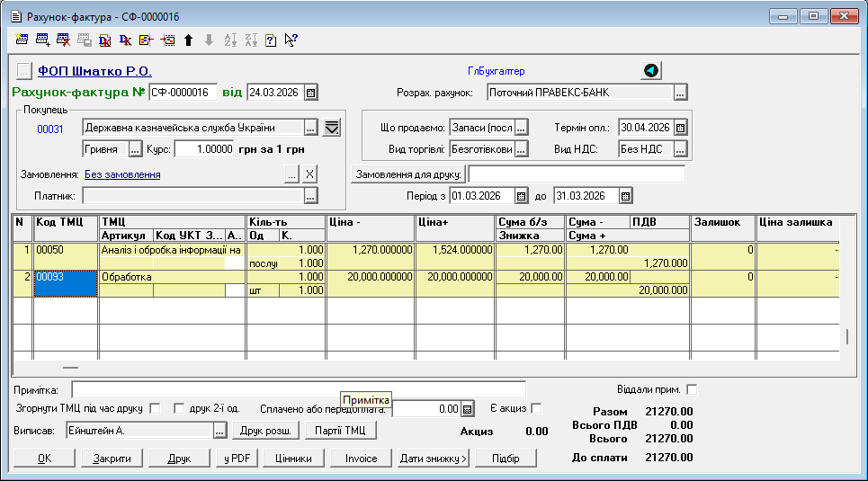Open the 'Гривня' currency selector
Viewport: 868px width, 481px height.
click(x=136, y=148)
